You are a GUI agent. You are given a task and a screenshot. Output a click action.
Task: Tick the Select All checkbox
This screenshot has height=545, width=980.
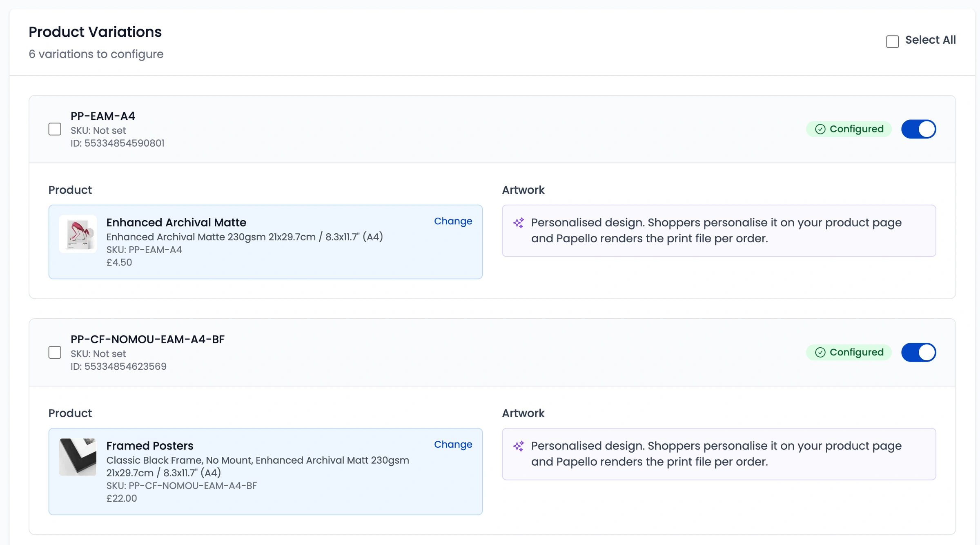click(x=892, y=41)
